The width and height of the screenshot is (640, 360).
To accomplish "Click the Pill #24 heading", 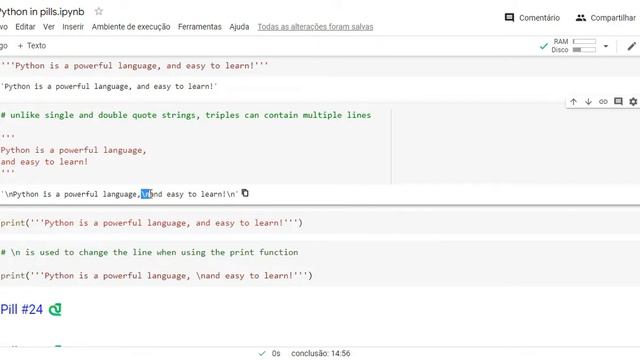I will 22,309.
